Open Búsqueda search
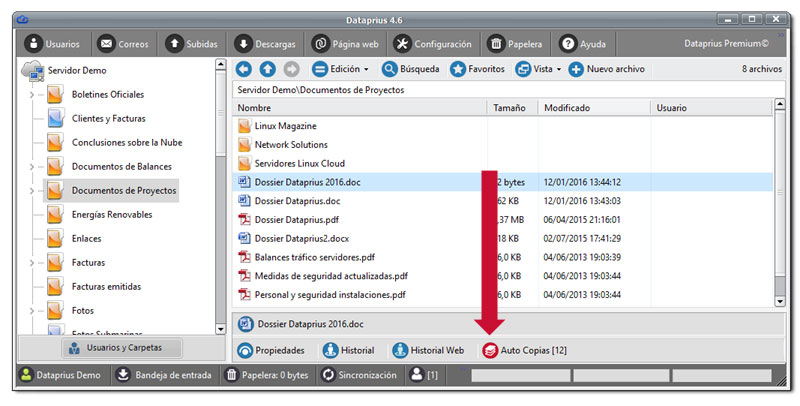 pos(410,69)
